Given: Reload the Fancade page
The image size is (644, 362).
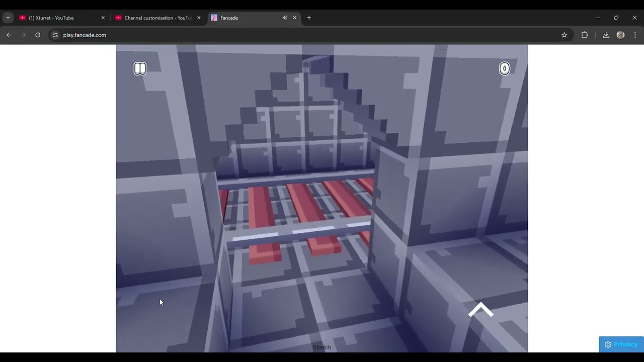Looking at the screenshot, I should pos(38,35).
